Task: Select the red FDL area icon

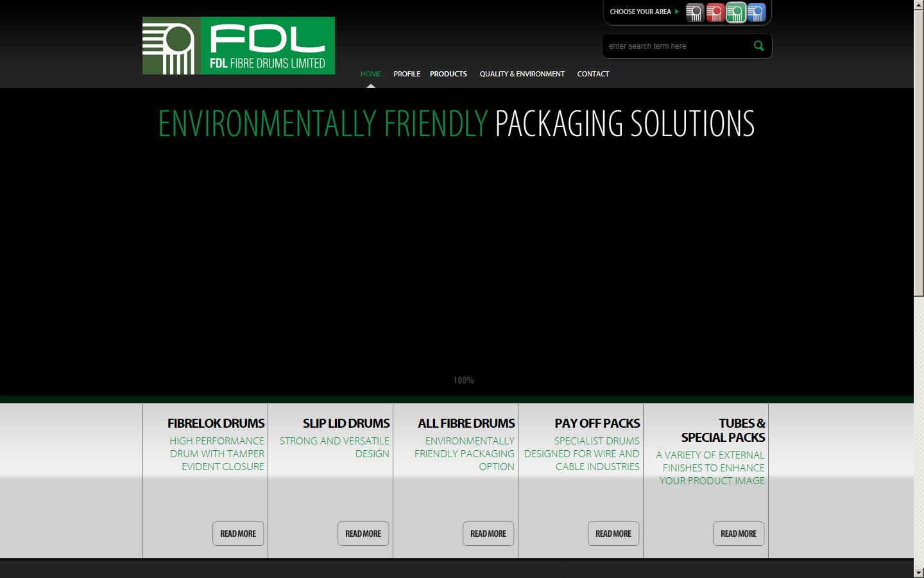Action: [715, 12]
